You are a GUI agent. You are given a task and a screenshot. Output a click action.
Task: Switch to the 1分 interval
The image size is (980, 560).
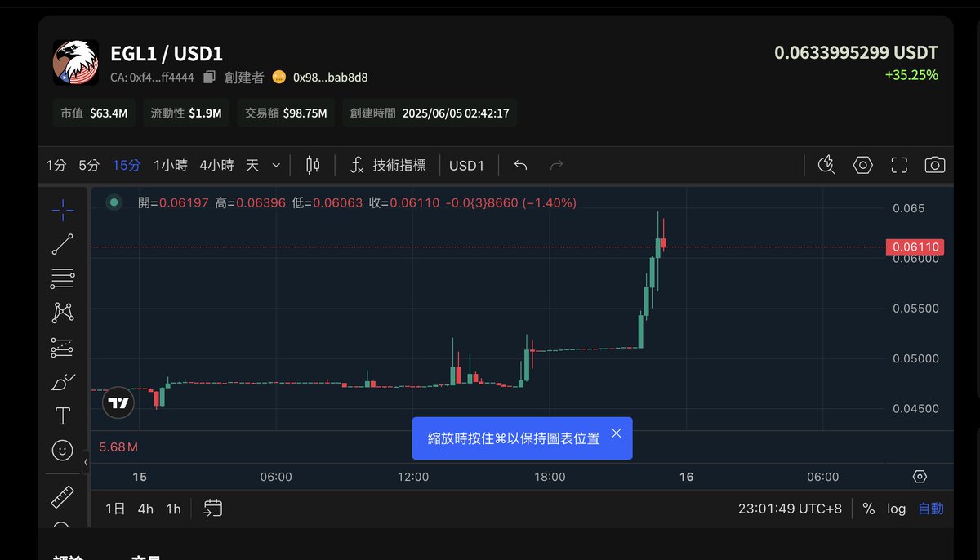point(56,165)
